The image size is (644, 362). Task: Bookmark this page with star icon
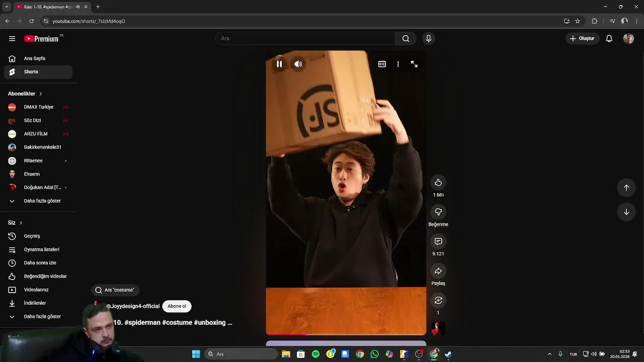(x=578, y=21)
